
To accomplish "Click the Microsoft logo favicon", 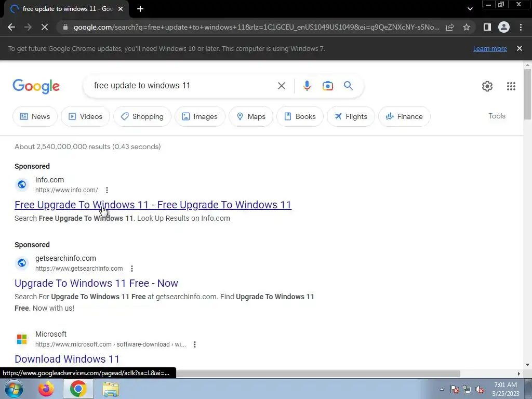I will (22, 339).
